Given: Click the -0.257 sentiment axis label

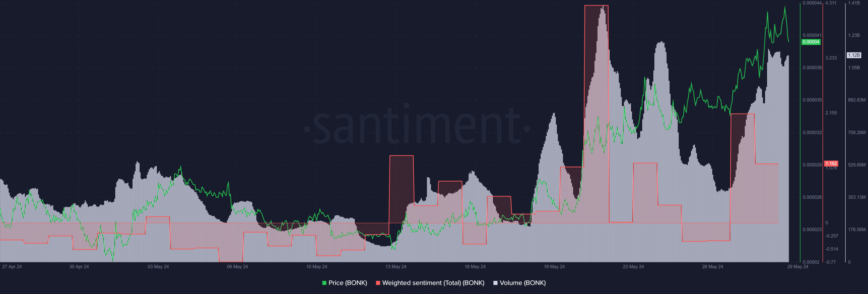Looking at the screenshot, I should point(832,236).
